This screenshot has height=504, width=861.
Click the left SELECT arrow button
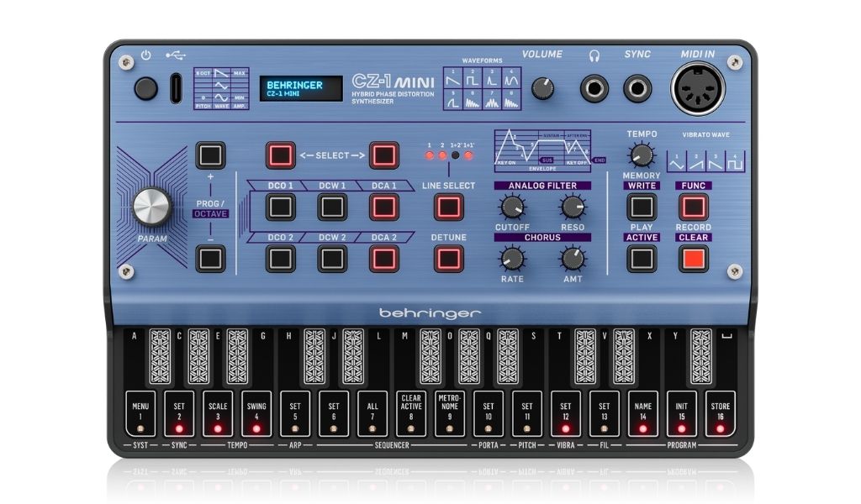tap(281, 155)
